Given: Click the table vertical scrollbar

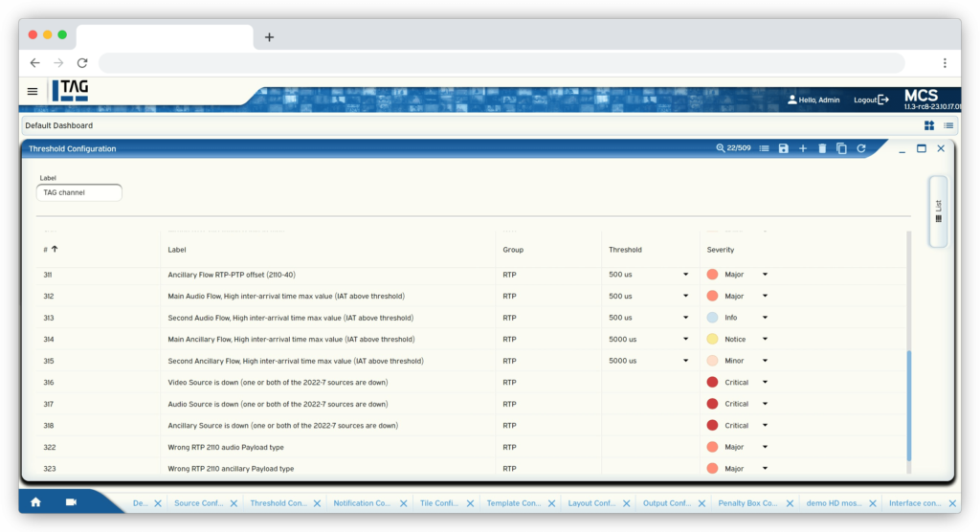Looking at the screenshot, I should [909, 405].
